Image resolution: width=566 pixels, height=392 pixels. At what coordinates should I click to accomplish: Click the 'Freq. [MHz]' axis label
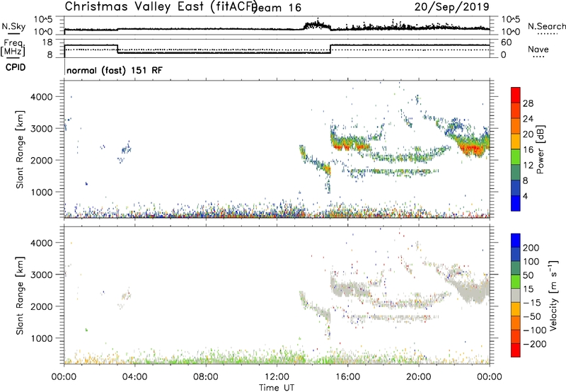[13, 47]
